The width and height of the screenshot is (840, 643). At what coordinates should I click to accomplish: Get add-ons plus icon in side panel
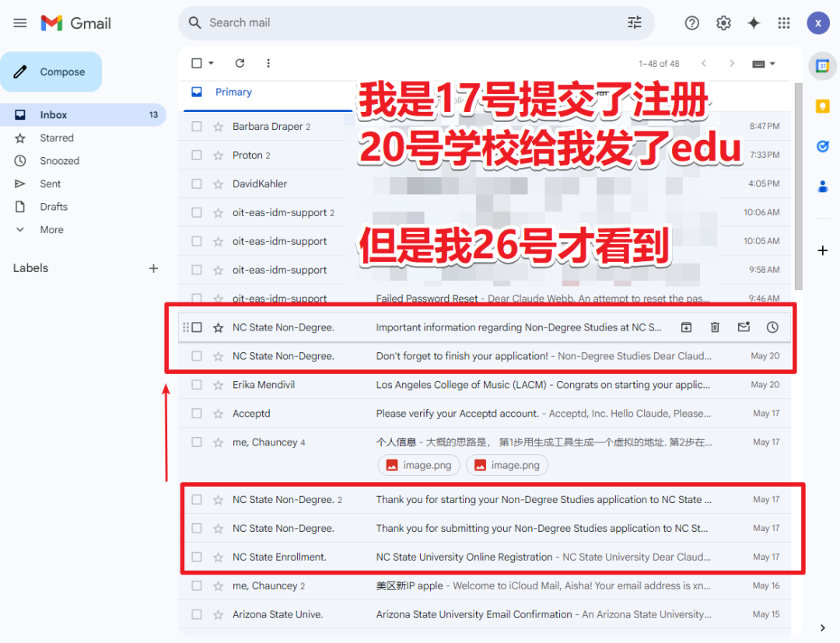point(822,250)
